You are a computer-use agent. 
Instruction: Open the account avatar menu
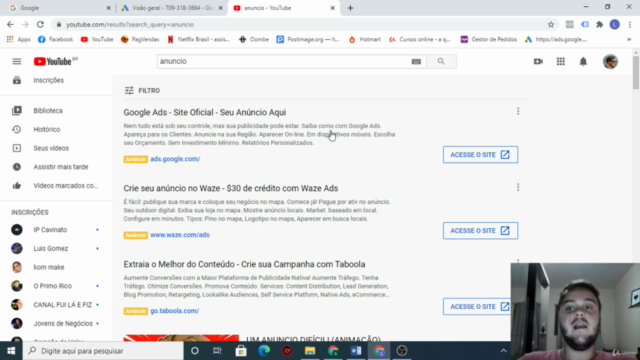pos(610,61)
